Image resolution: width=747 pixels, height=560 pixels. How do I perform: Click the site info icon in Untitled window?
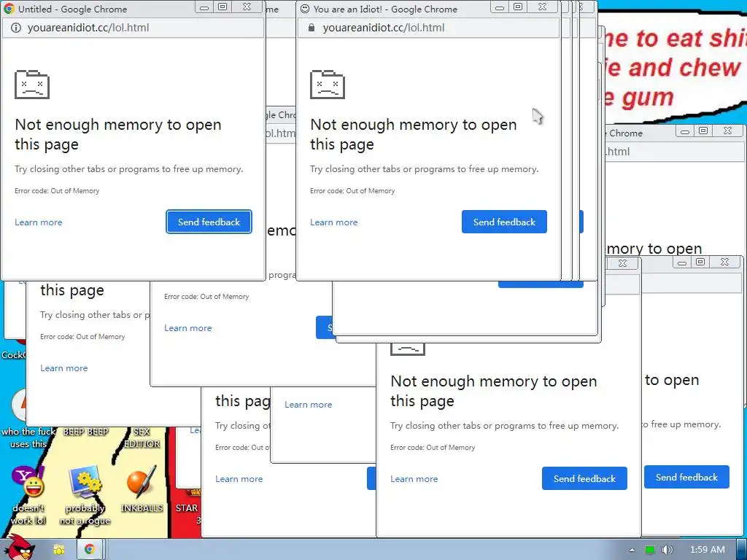pos(16,28)
